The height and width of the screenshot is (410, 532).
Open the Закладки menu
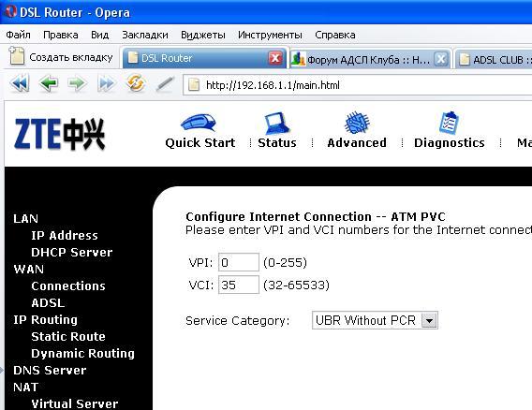(145, 35)
